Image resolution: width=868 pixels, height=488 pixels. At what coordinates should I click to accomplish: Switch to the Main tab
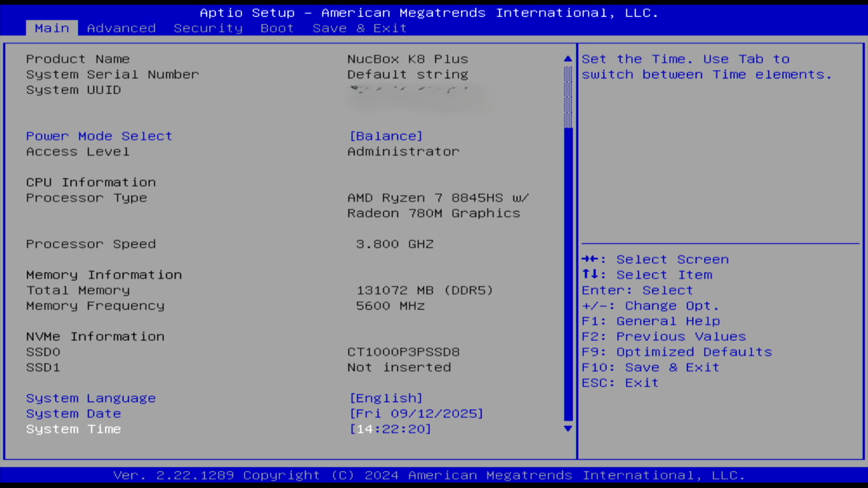52,28
